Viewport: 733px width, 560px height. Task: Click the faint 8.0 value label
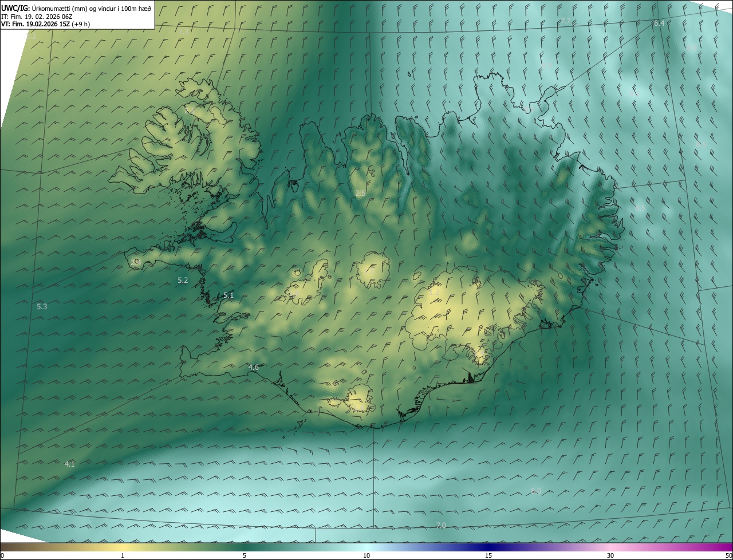tap(536, 491)
